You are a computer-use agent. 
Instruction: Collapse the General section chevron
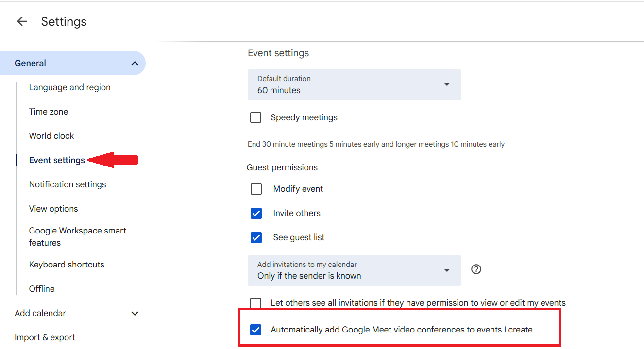point(135,63)
